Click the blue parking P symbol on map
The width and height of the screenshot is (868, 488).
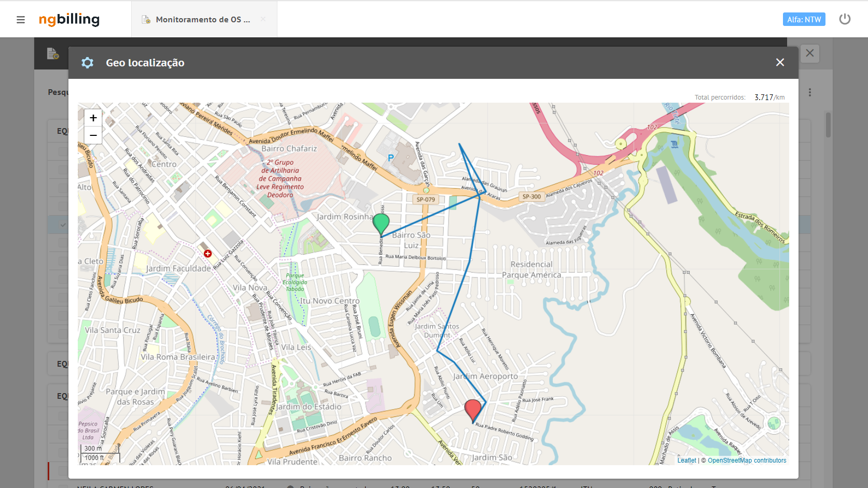[x=390, y=158]
